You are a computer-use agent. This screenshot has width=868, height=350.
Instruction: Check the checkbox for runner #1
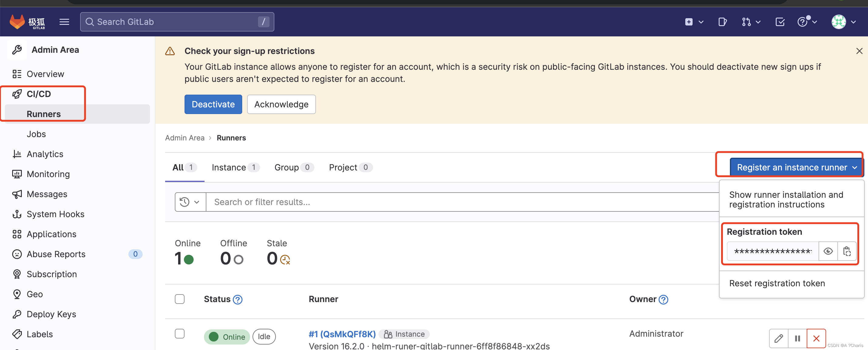pyautogui.click(x=180, y=334)
